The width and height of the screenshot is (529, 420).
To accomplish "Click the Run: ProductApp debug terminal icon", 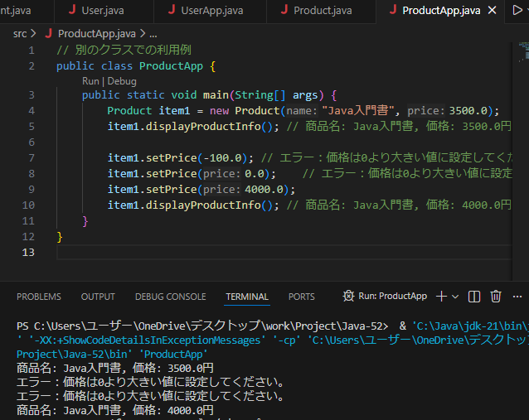I will point(348,296).
